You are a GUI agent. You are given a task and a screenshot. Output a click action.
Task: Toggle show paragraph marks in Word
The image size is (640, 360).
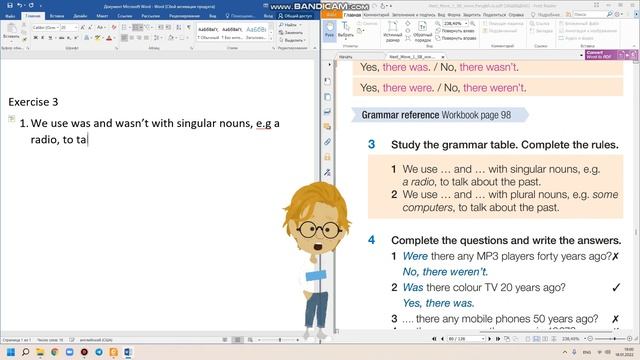point(189,27)
